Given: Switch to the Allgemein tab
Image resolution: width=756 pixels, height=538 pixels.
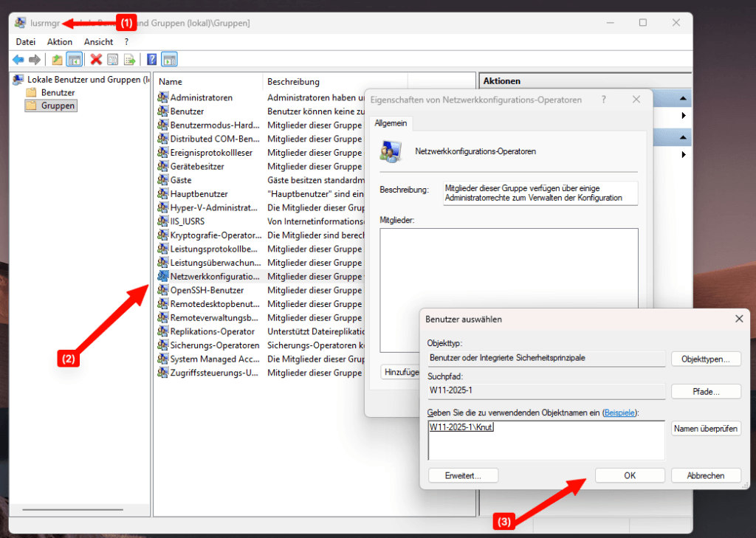Looking at the screenshot, I should [x=390, y=123].
